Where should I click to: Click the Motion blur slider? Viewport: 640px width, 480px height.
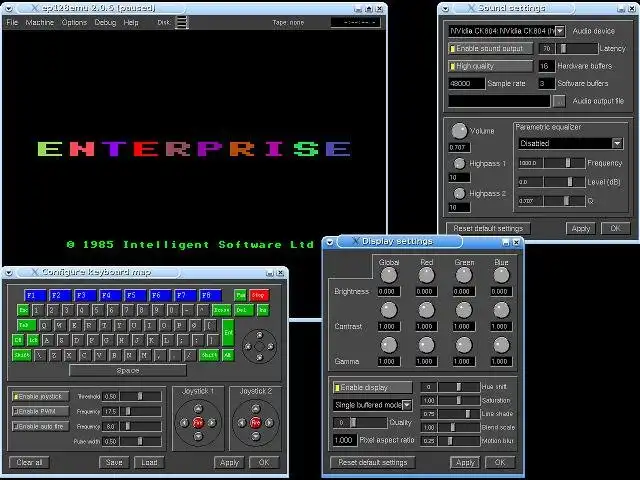click(459, 441)
